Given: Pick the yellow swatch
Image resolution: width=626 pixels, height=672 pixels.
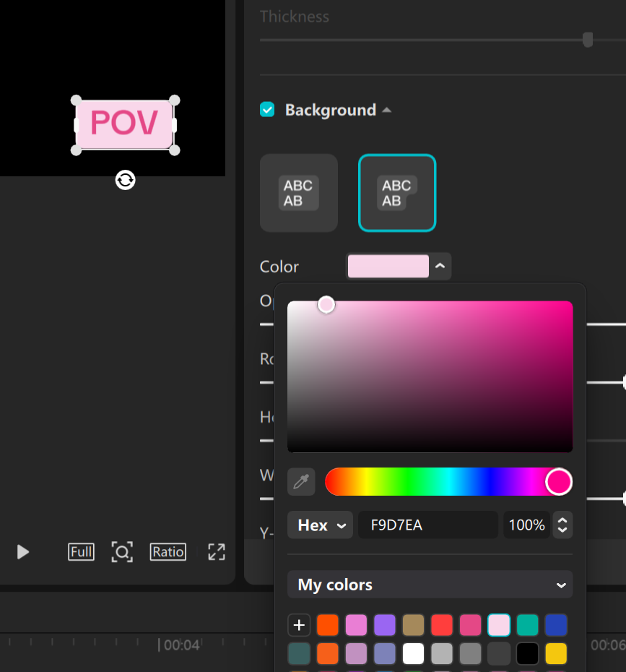Looking at the screenshot, I should (x=556, y=653).
